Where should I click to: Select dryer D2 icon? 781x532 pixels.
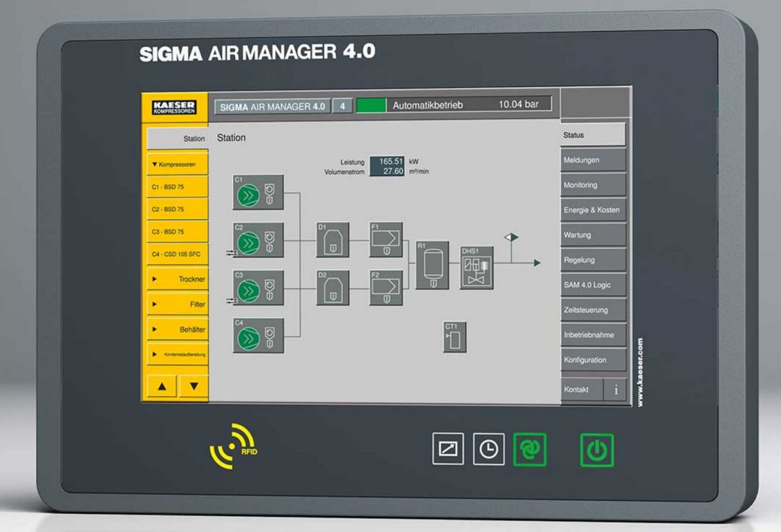[333, 288]
